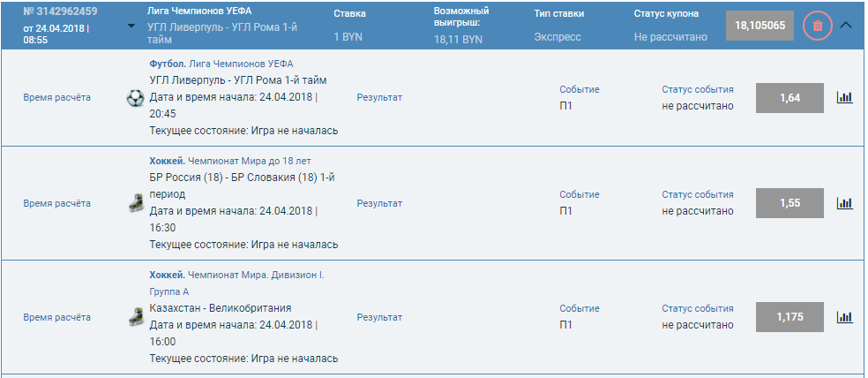Open Хоккей. Чемпионат Мира до 18 лет link

[x=230, y=161]
